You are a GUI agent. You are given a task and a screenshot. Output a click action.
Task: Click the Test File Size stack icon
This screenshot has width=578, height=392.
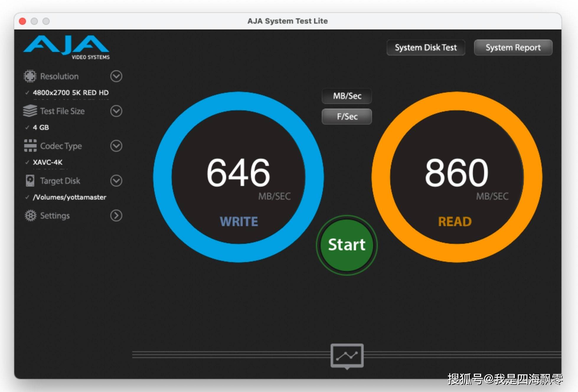(30, 111)
